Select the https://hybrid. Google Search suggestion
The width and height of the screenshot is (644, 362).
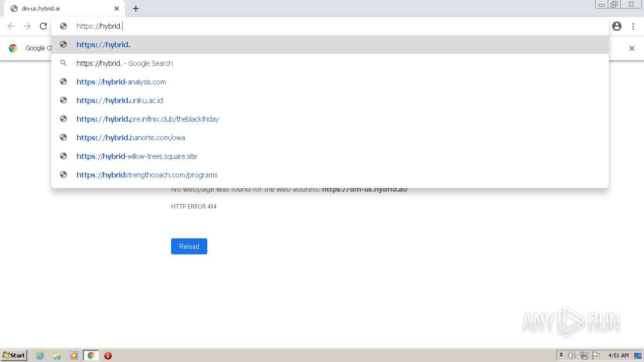(330, 63)
